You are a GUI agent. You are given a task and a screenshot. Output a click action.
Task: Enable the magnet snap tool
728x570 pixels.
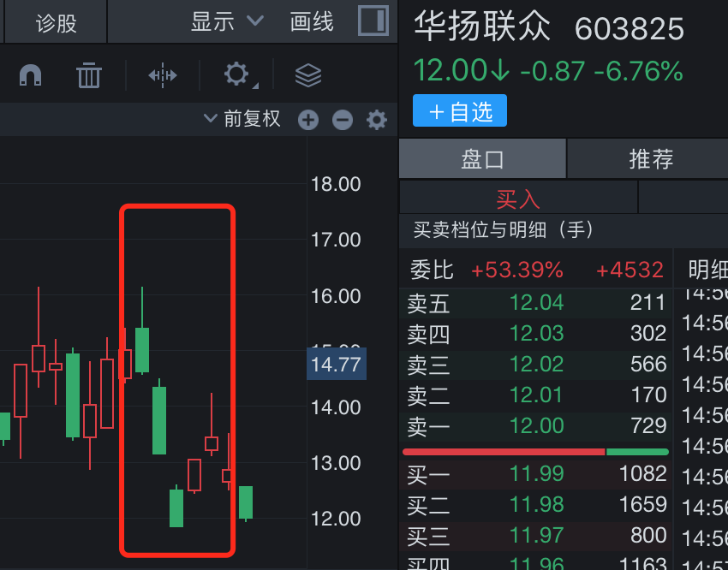pos(30,76)
